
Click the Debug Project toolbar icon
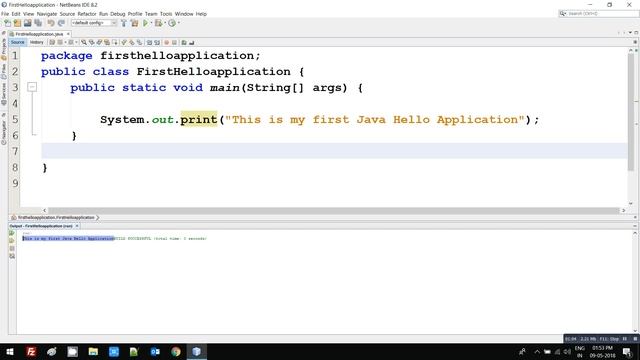coord(158,23)
